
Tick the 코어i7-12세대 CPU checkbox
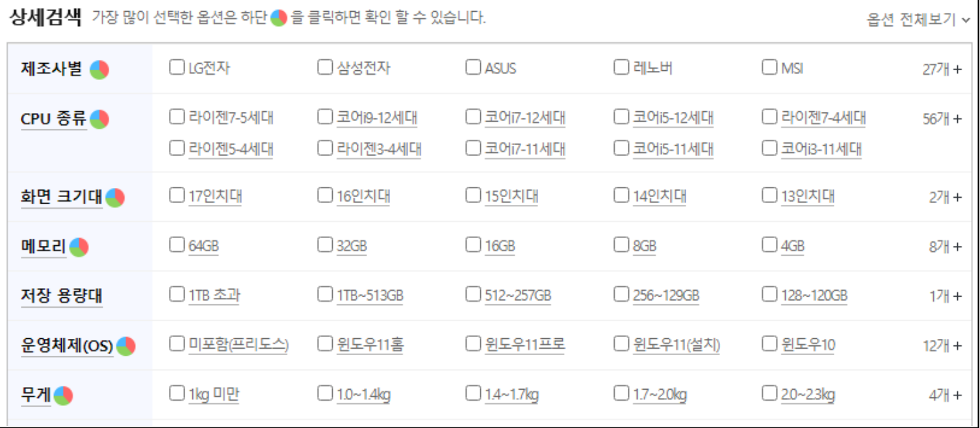point(473,116)
